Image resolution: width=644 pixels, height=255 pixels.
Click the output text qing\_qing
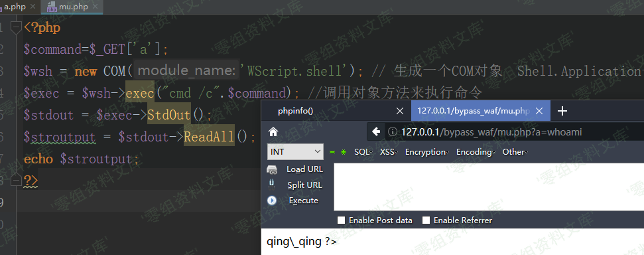coord(294,242)
